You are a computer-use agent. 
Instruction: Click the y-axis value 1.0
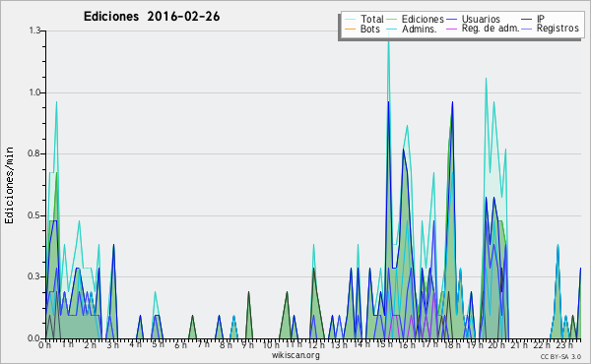(x=34, y=92)
